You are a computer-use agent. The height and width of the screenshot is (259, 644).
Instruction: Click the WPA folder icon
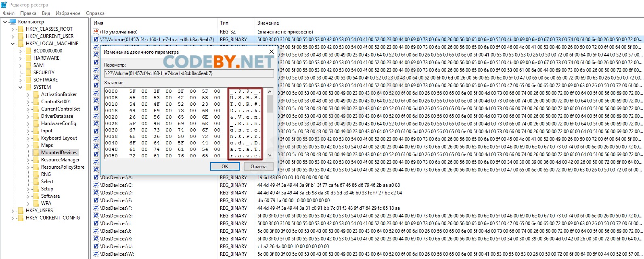(36, 203)
